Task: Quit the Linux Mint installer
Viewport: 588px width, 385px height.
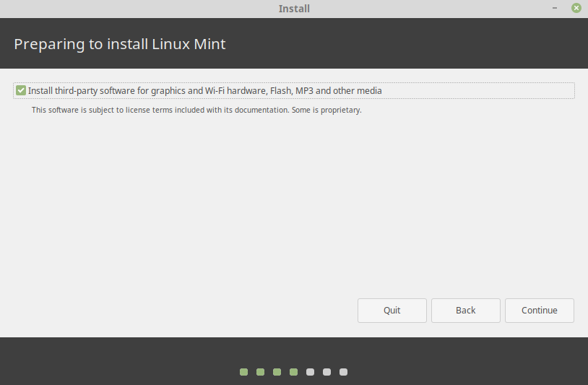Action: (392, 311)
